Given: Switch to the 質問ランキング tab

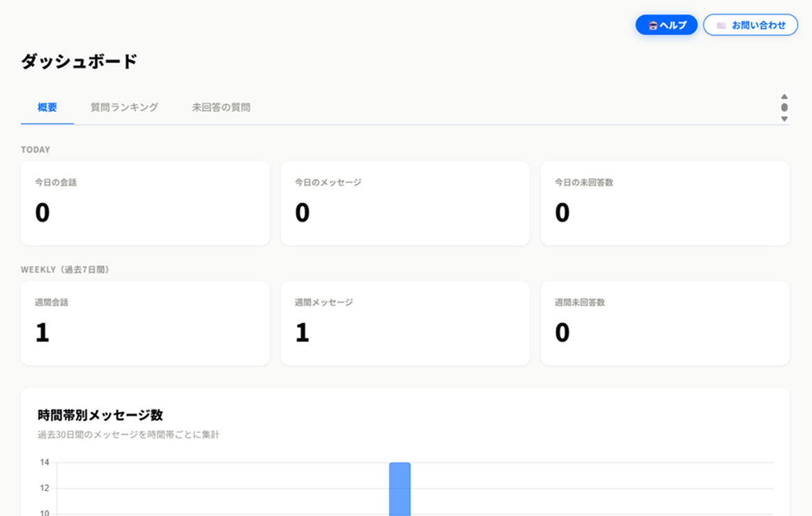Looking at the screenshot, I should 124,107.
